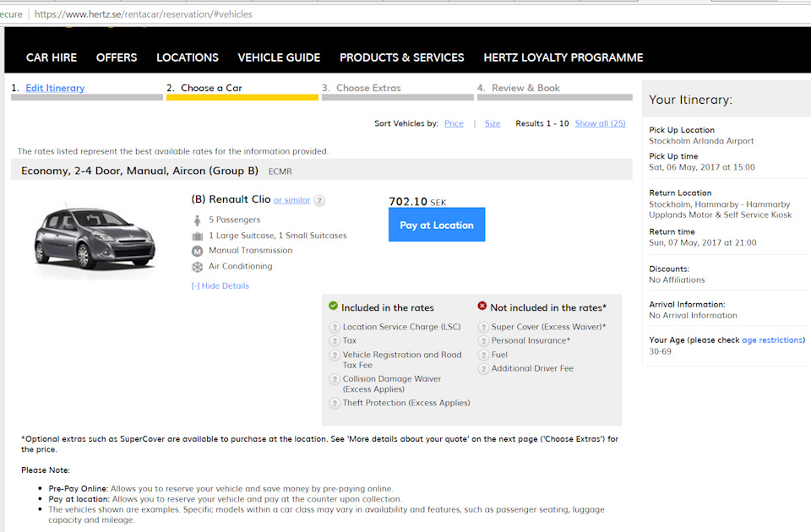The image size is (811, 532).
Task: Click help icon after 'or similar'
Action: pyautogui.click(x=319, y=200)
